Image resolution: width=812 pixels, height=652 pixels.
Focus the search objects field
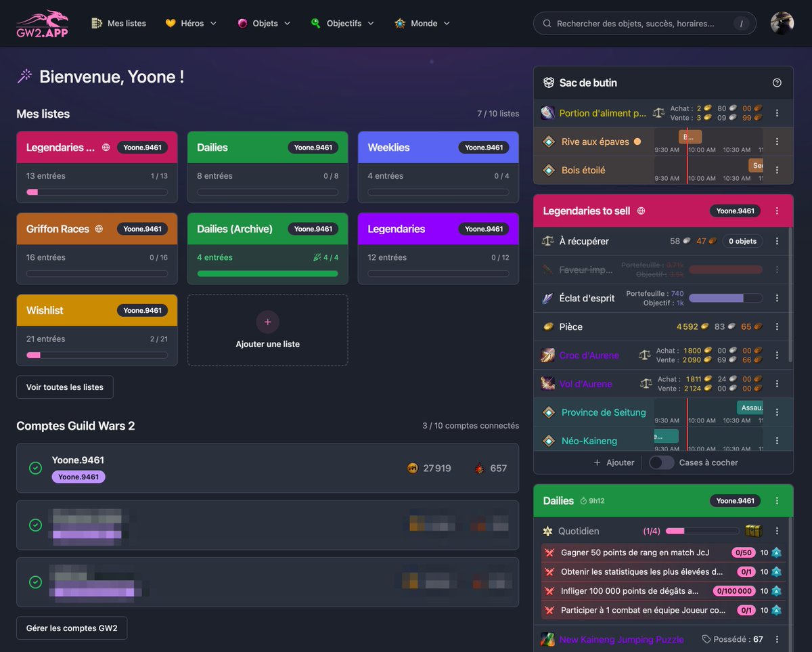(x=644, y=23)
